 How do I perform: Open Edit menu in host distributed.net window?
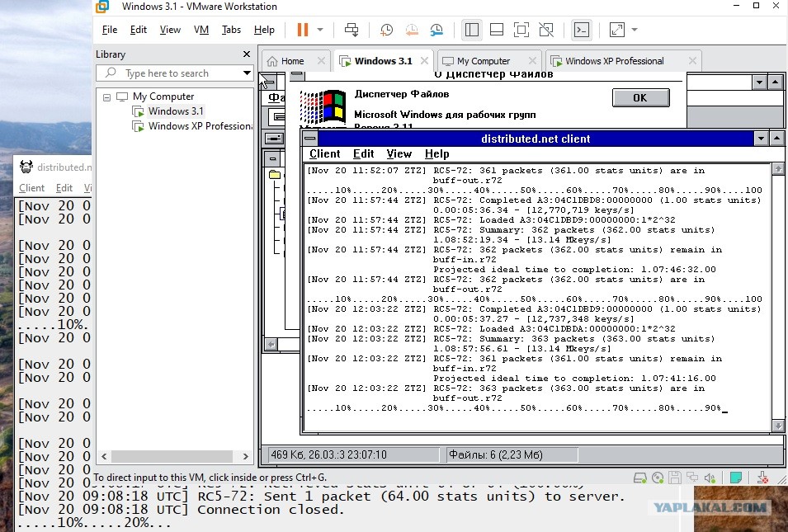tap(64, 188)
